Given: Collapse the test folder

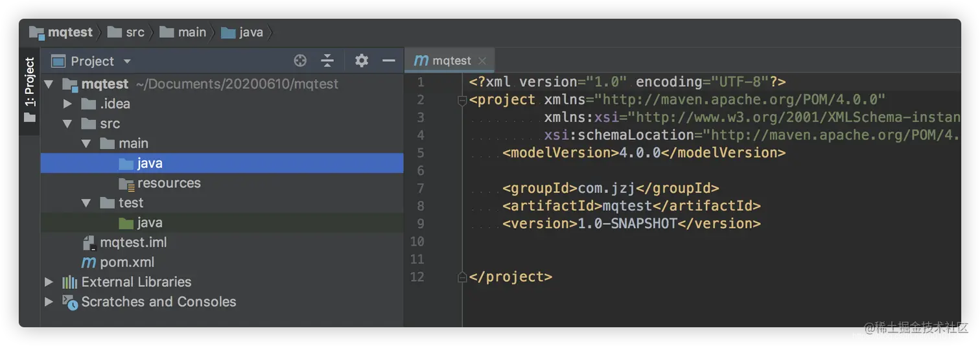Looking at the screenshot, I should [86, 203].
